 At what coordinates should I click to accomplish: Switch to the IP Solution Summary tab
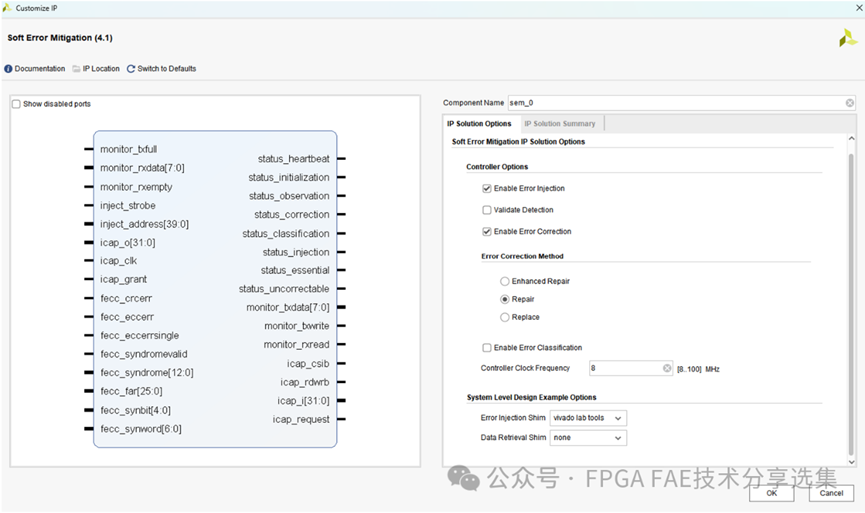pos(559,124)
